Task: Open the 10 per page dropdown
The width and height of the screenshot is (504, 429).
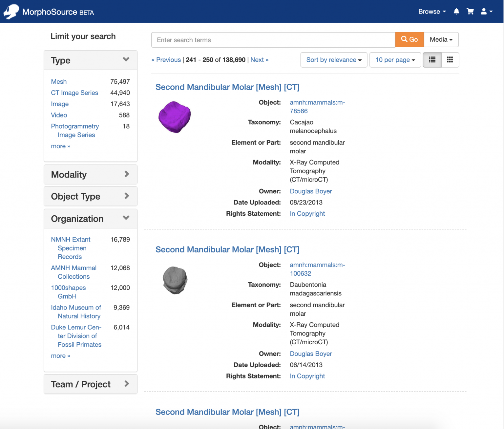Action: pos(395,60)
